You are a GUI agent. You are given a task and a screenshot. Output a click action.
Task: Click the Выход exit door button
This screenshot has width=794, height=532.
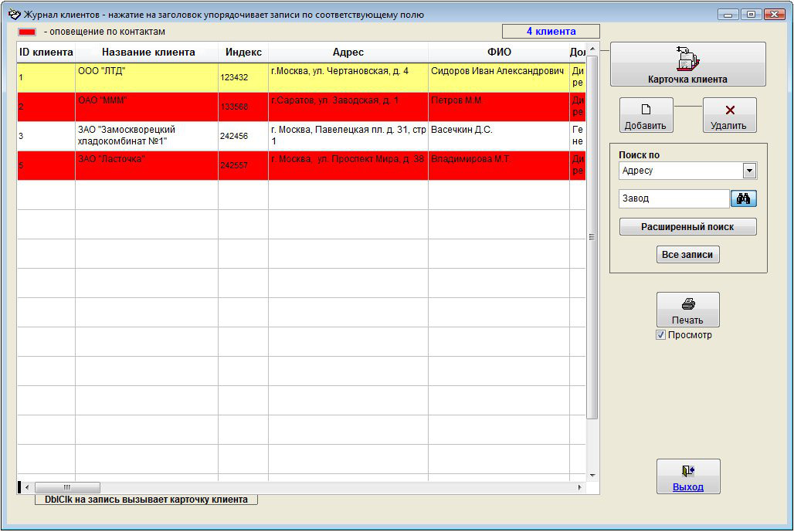click(x=687, y=476)
